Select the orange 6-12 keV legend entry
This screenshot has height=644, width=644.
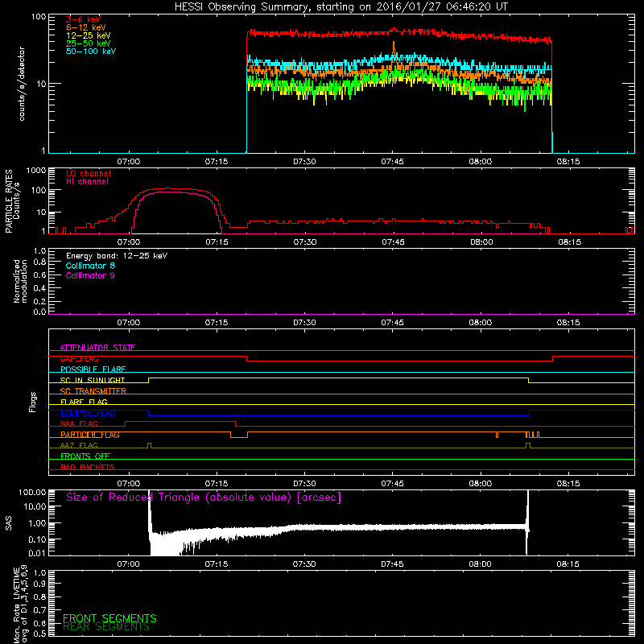tap(86, 27)
